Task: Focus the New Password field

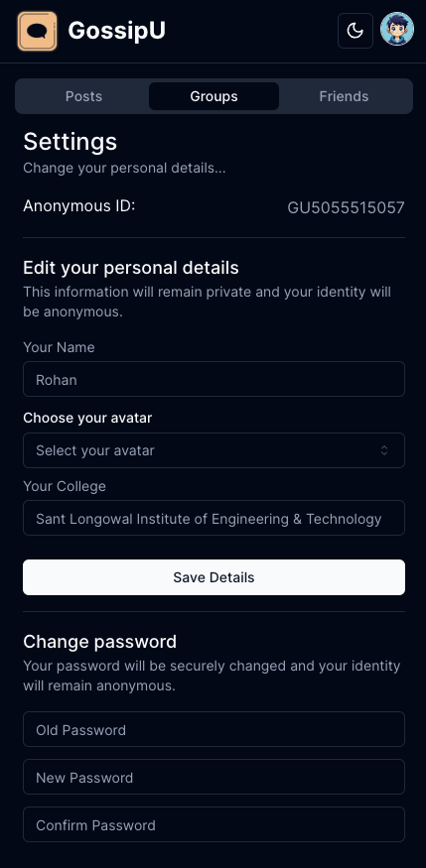Action: (213, 777)
